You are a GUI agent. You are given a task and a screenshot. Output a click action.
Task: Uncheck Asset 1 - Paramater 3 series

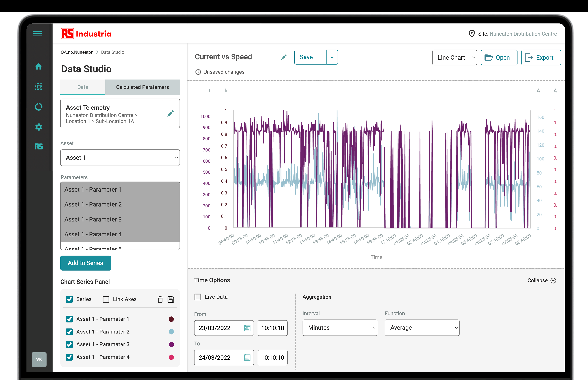(69, 344)
